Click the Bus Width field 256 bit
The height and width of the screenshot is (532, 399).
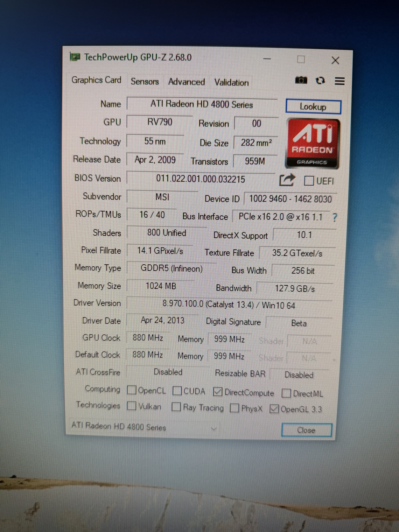(x=303, y=271)
